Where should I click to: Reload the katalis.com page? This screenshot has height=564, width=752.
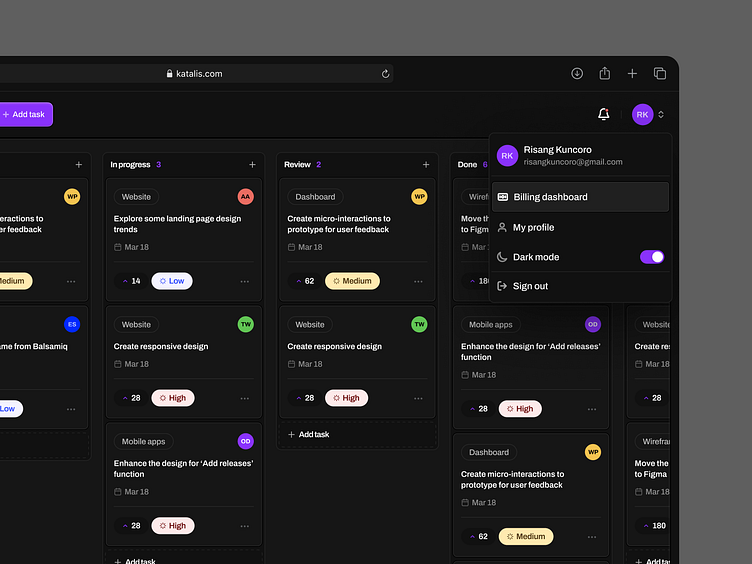click(385, 74)
